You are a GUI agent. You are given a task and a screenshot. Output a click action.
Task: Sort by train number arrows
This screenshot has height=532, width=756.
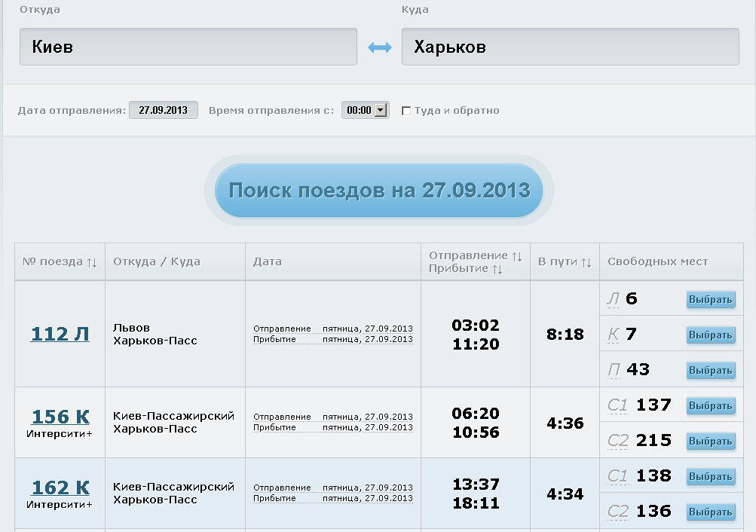click(92, 262)
